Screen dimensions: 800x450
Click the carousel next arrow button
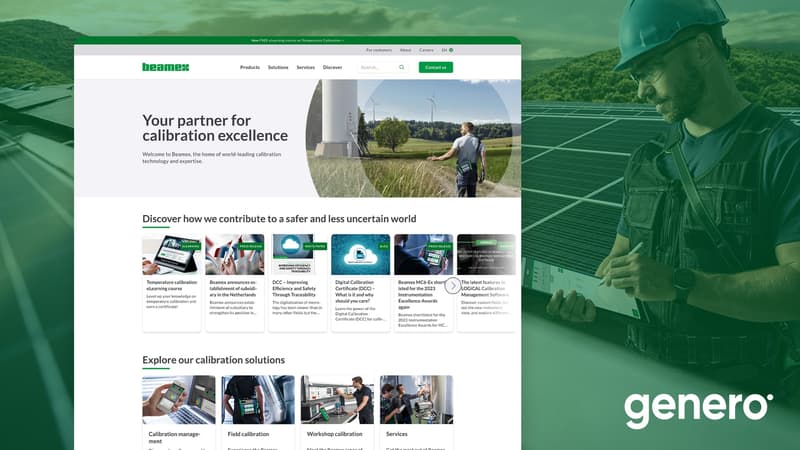click(x=453, y=286)
